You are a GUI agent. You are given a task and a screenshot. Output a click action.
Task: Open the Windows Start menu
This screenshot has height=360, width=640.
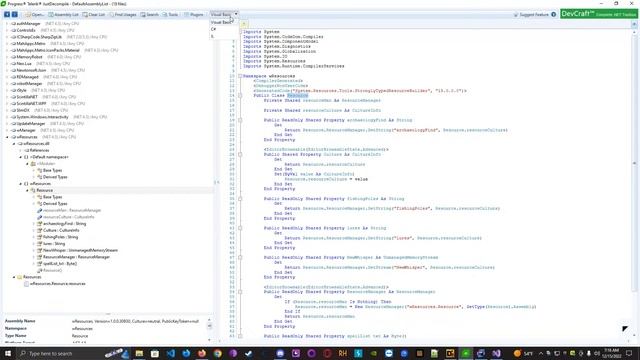coord(8,353)
